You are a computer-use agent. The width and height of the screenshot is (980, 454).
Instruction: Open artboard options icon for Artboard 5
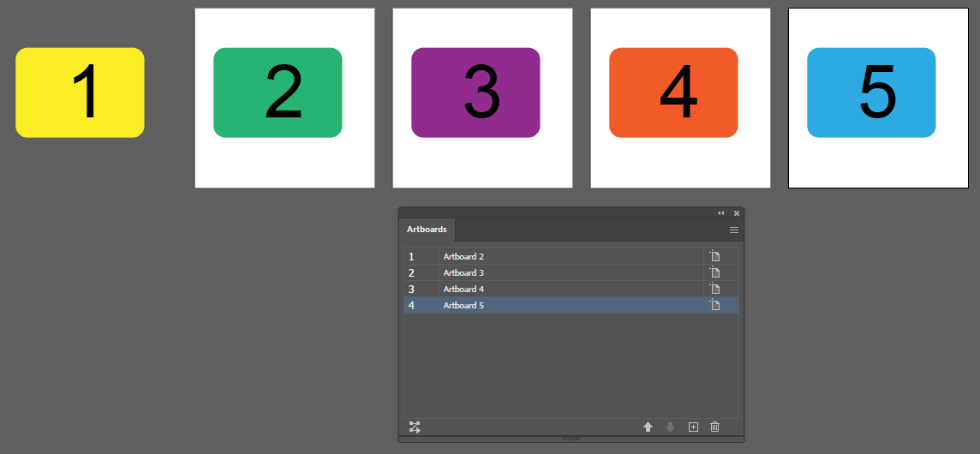click(x=714, y=305)
